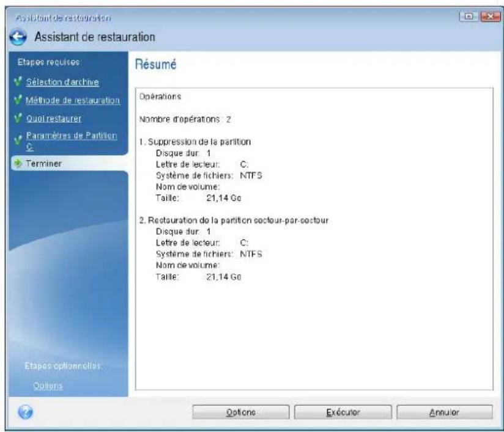This screenshot has width=504, height=432.
Task: Go to Sélection d'archive step
Action: (x=62, y=82)
